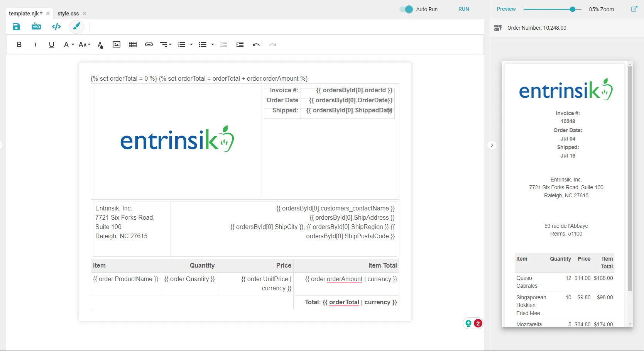The height and width of the screenshot is (351, 644).
Task: Click the 85% Zoom label
Action: pos(601,9)
